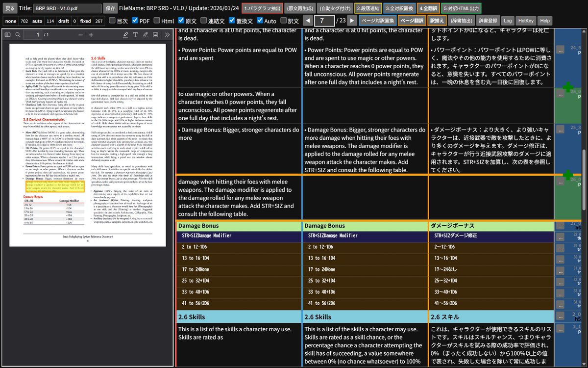Viewport: 588px width, 368px height.
Task: Open ellipsis menu for 2.6 Skills heading row
Action: 560,316
